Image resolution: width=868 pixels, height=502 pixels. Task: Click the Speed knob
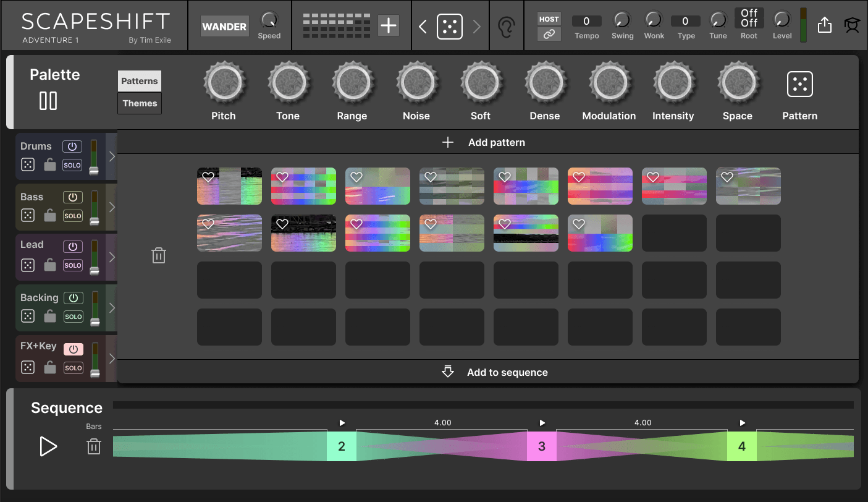click(x=269, y=20)
